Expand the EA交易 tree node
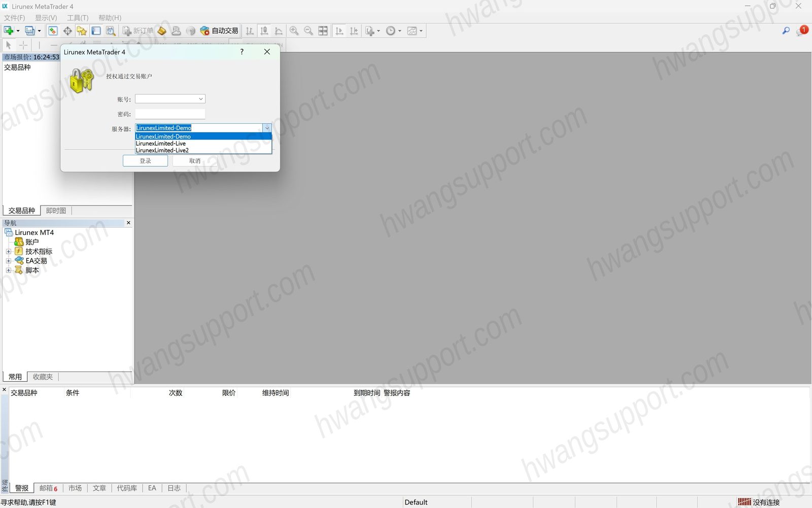Image resolution: width=812 pixels, height=508 pixels. (8, 261)
